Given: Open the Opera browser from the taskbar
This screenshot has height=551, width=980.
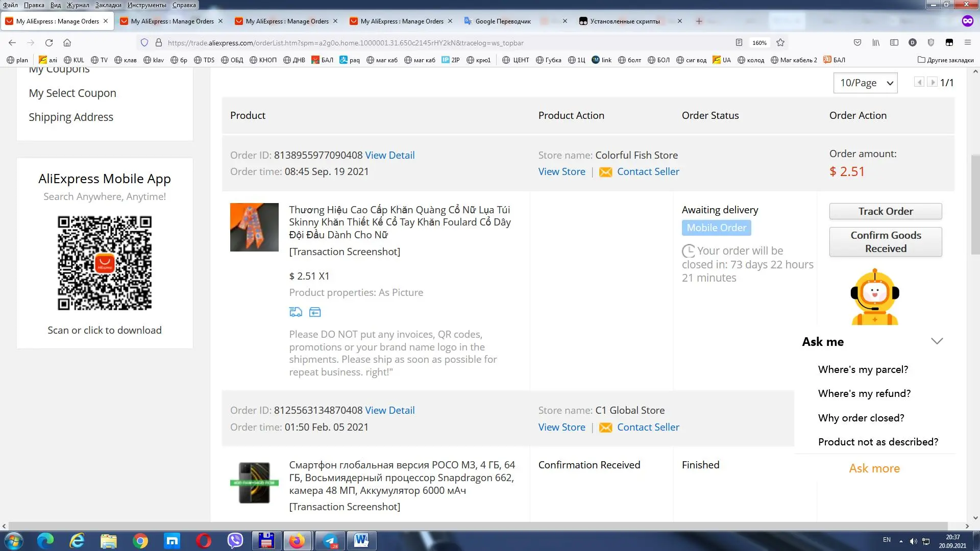Looking at the screenshot, I should [204, 541].
